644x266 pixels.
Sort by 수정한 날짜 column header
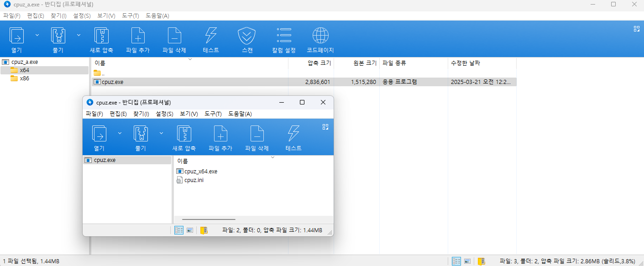482,63
